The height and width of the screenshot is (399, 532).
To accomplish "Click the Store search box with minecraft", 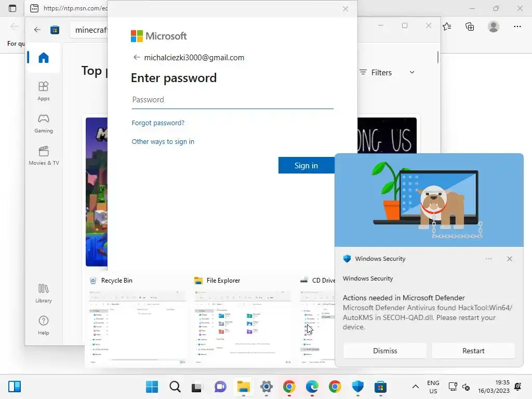I will tap(90, 30).
